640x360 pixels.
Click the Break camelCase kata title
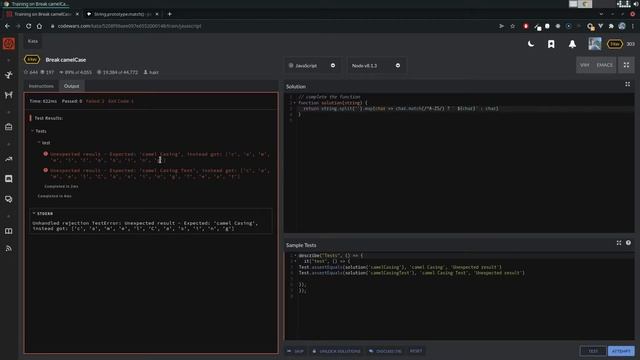66,60
